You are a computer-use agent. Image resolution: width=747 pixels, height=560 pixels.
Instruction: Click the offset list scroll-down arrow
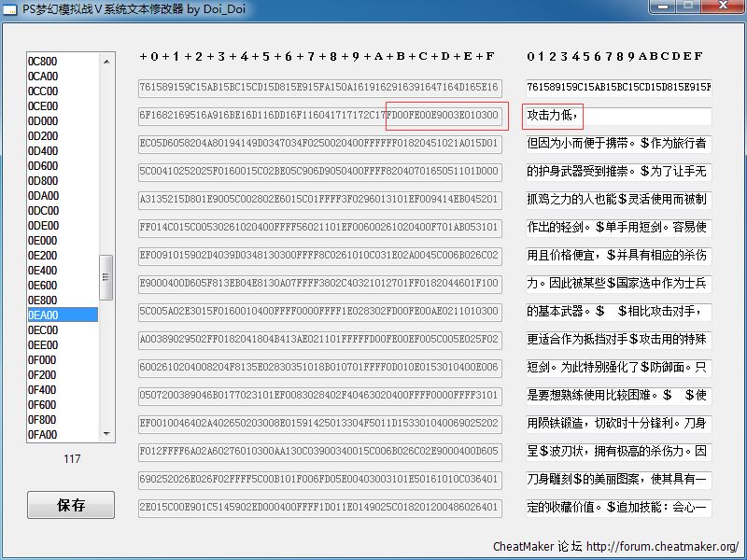coord(106,434)
